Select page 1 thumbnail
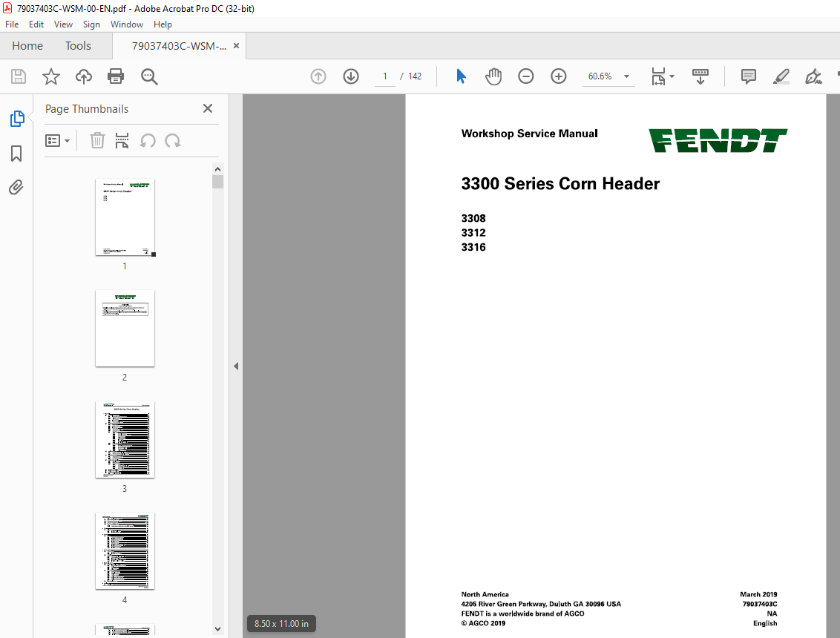This screenshot has height=638, width=840. pyautogui.click(x=125, y=217)
